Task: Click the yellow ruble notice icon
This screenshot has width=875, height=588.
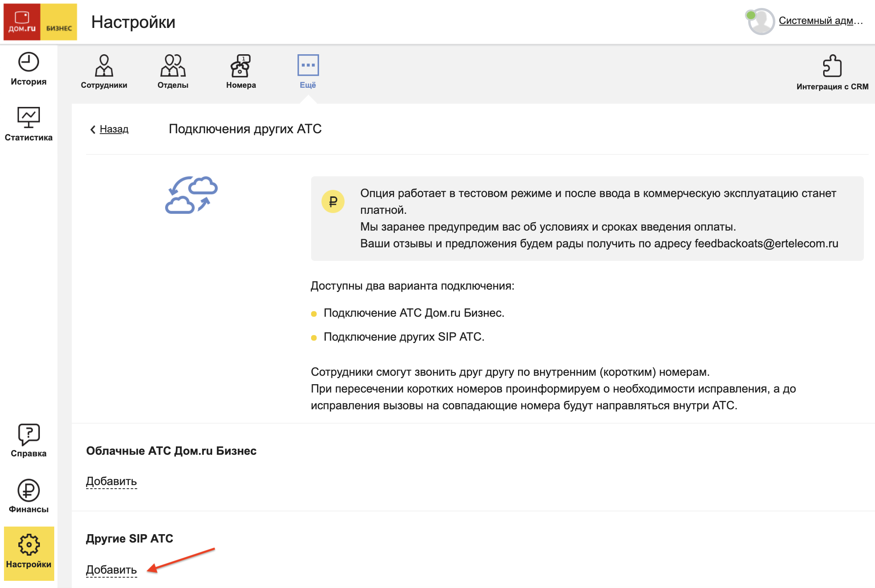Action: coord(333,201)
